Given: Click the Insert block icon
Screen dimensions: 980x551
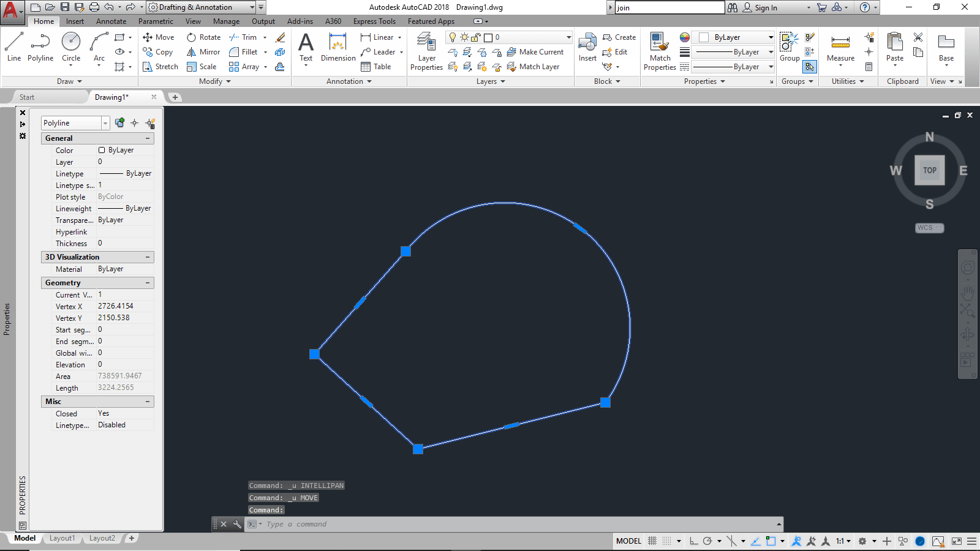Looking at the screenshot, I should tap(587, 47).
